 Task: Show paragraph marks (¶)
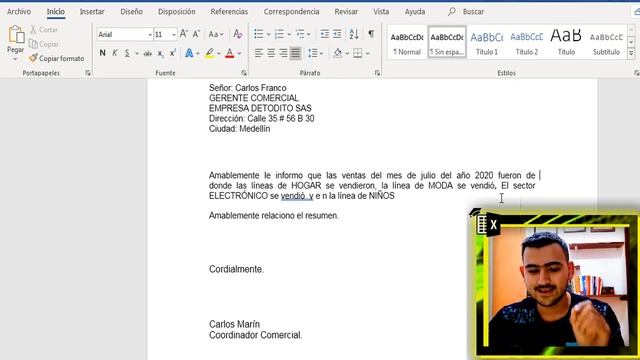[371, 34]
